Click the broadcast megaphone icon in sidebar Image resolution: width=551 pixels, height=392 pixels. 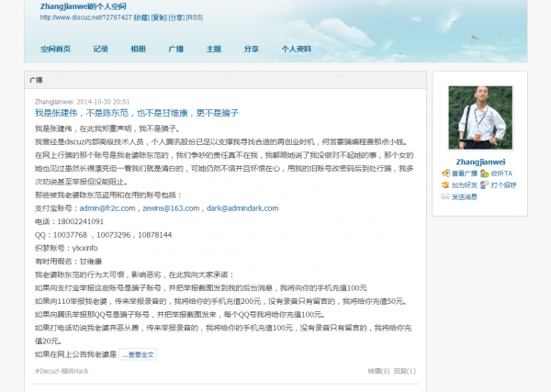(445, 174)
